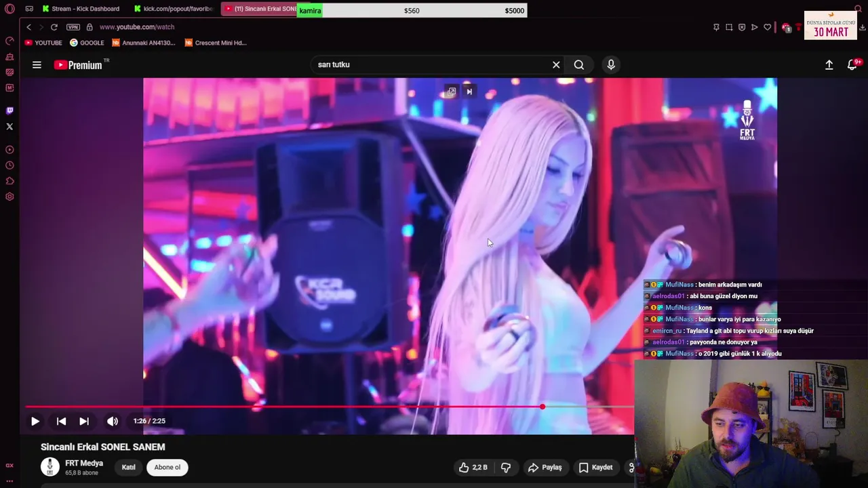Screen dimensions: 868x488
Task: Open the Anunnaki AN4130 bookmark
Action: 144,43
